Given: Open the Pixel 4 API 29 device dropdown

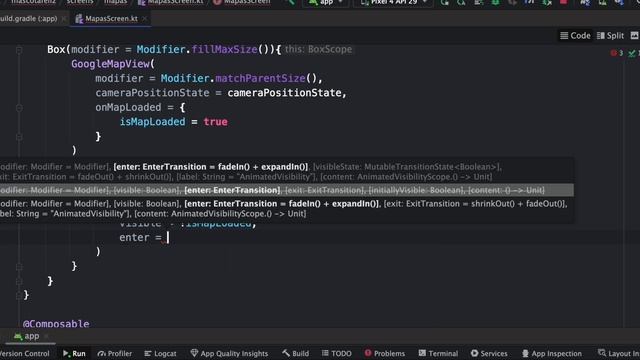Looking at the screenshot, I should 393,2.
